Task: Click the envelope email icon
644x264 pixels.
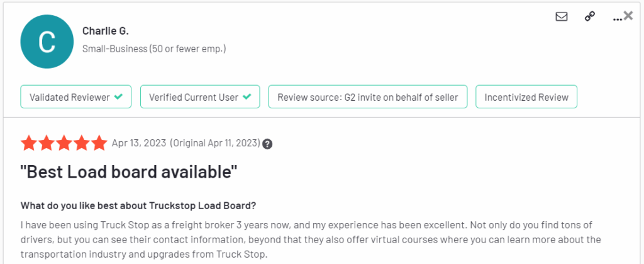Action: 562,17
